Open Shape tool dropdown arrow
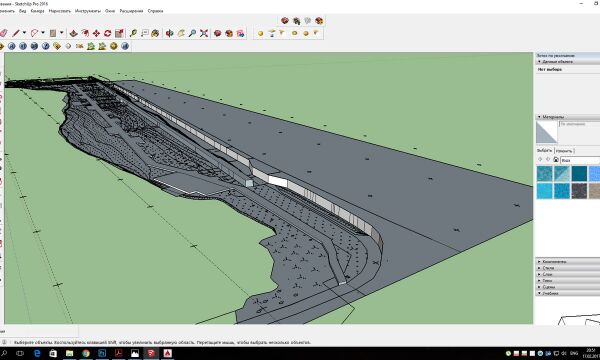 [x=62, y=33]
